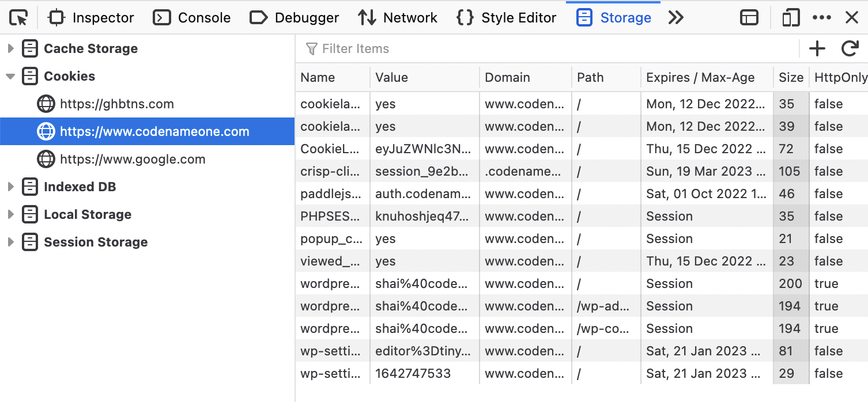Expand the Local Storage section

(10, 214)
